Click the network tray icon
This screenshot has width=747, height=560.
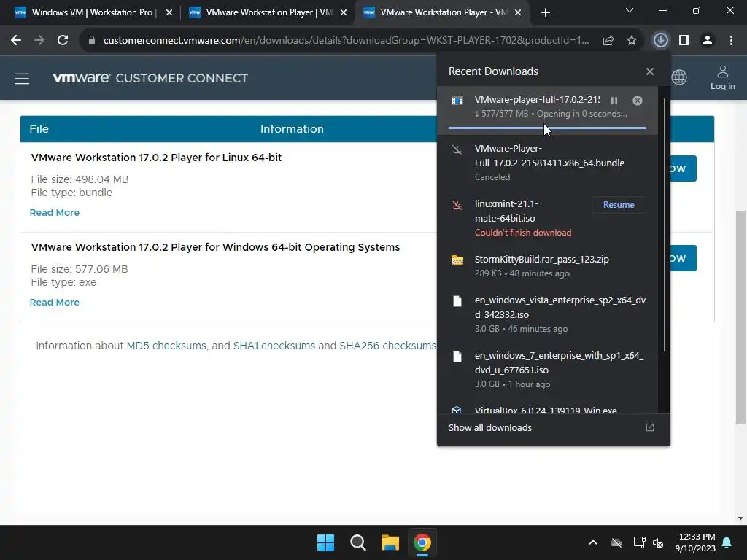tap(638, 542)
